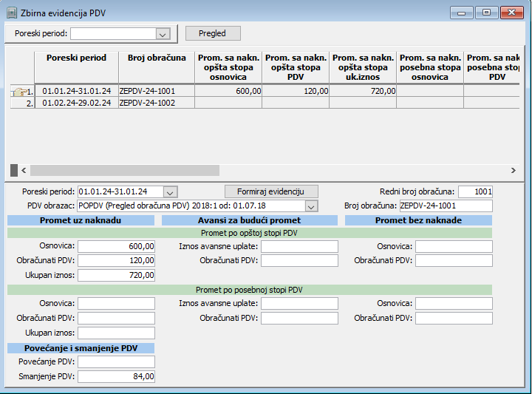
Task: Maximize the Zbirna evidencija PDV window
Action: point(486,13)
